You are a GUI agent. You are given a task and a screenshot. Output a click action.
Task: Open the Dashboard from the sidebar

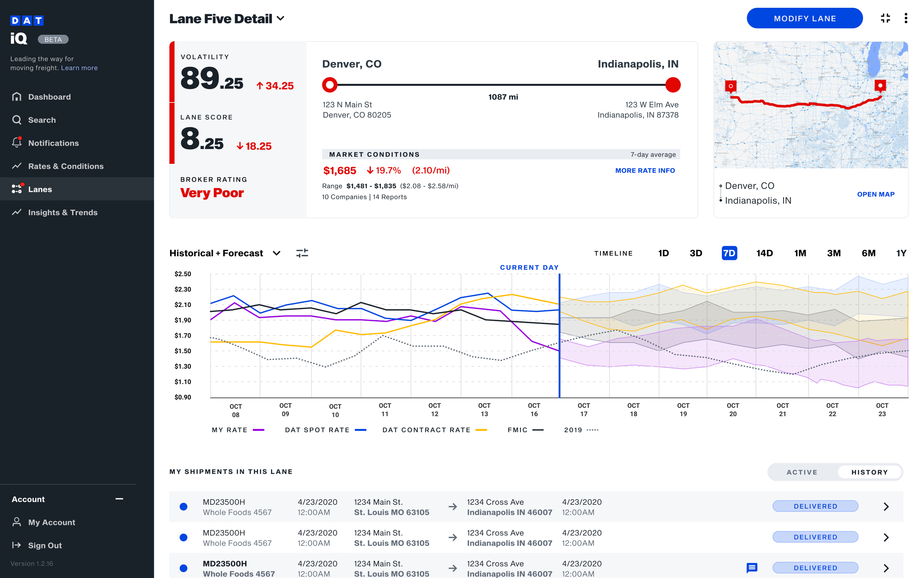[49, 97]
